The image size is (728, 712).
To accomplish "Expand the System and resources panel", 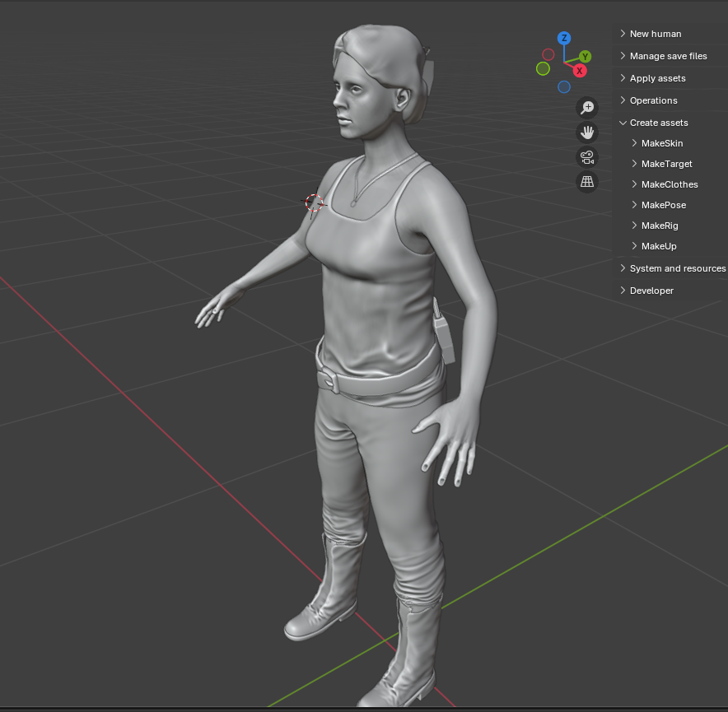I will [x=670, y=268].
